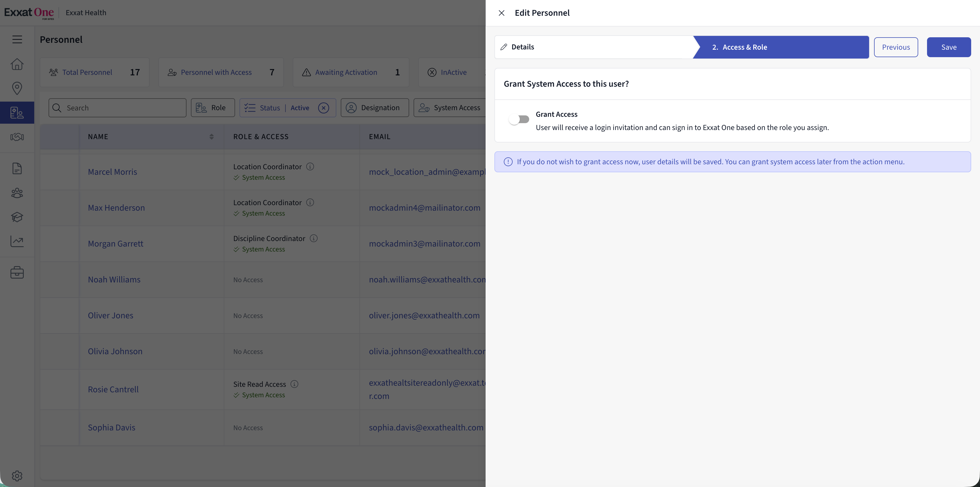Open Max Henderson's profile
The height and width of the screenshot is (487, 980).
[116, 208]
